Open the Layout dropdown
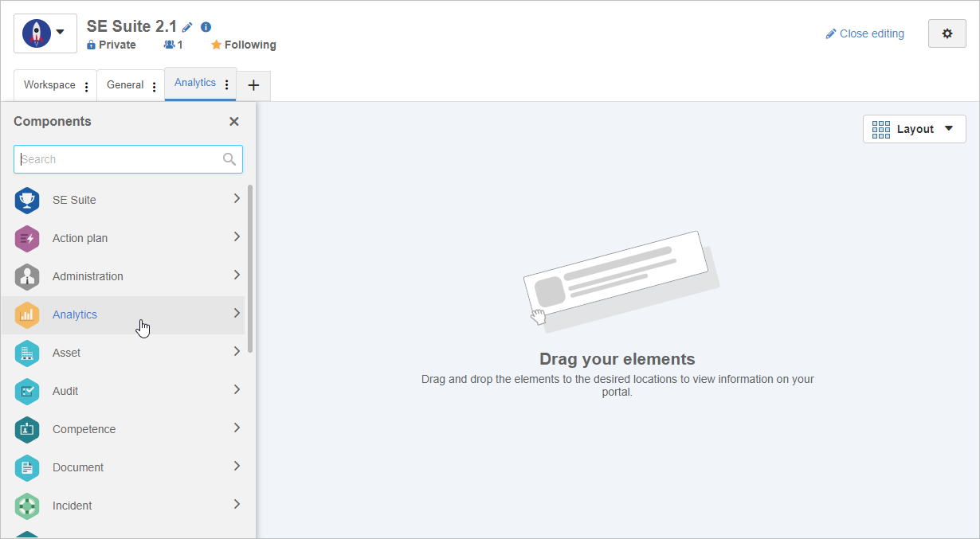Screen dimensions: 980x539 (915, 129)
